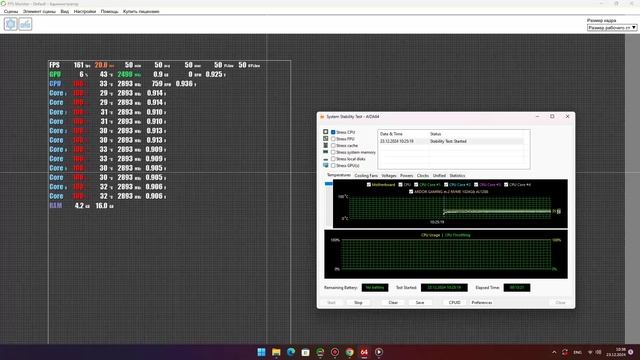
Task: Open Microsoft Store from the taskbar
Action: [305, 352]
